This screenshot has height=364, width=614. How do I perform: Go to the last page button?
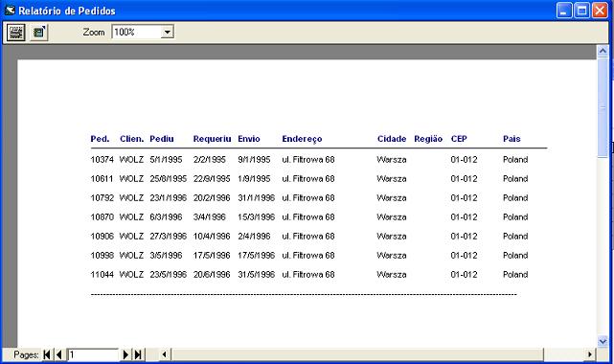click(138, 355)
